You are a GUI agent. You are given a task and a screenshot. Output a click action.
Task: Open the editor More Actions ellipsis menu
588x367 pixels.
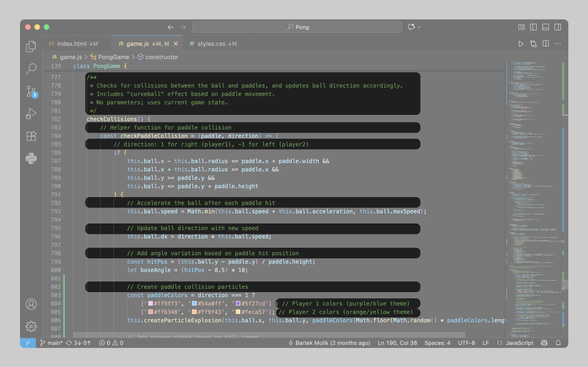558,44
